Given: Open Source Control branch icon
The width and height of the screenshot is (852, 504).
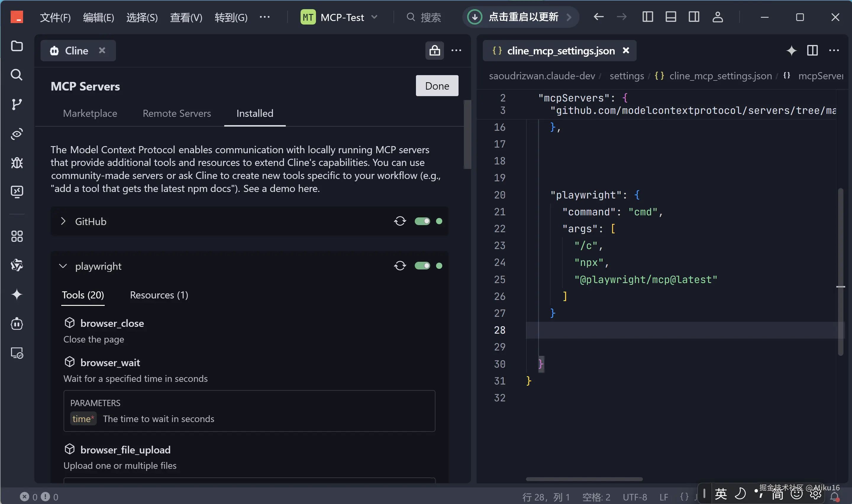Looking at the screenshot, I should pyautogui.click(x=17, y=104).
